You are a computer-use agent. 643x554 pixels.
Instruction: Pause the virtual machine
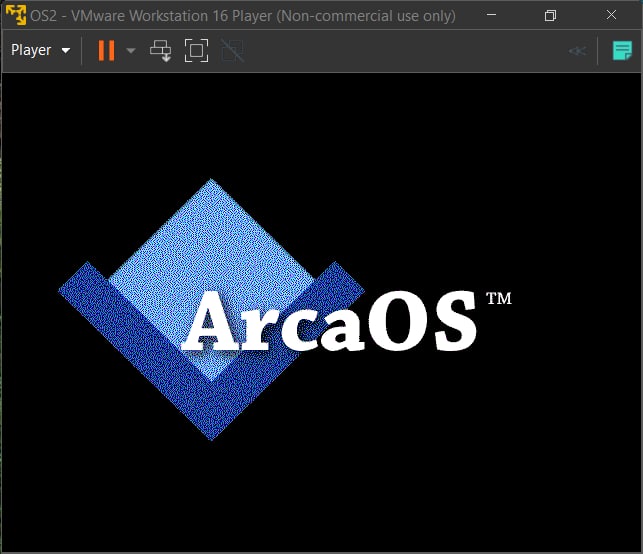tap(106, 50)
